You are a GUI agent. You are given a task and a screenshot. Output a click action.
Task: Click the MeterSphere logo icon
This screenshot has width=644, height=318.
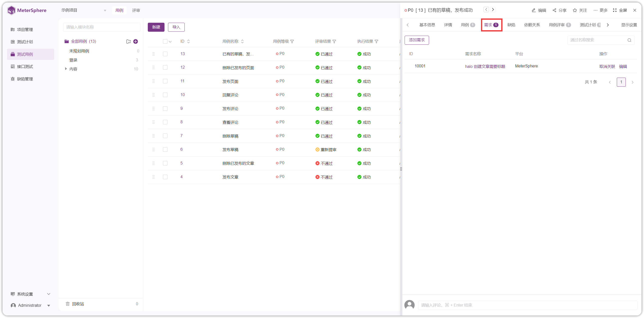click(11, 10)
